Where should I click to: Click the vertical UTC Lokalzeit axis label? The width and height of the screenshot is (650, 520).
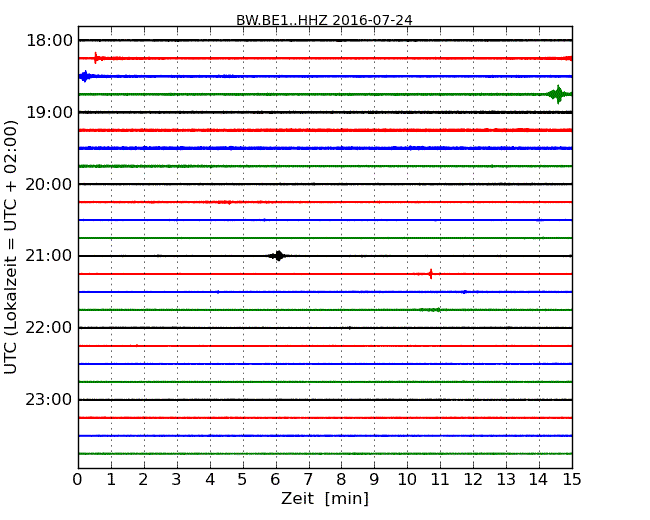[x=11, y=247]
